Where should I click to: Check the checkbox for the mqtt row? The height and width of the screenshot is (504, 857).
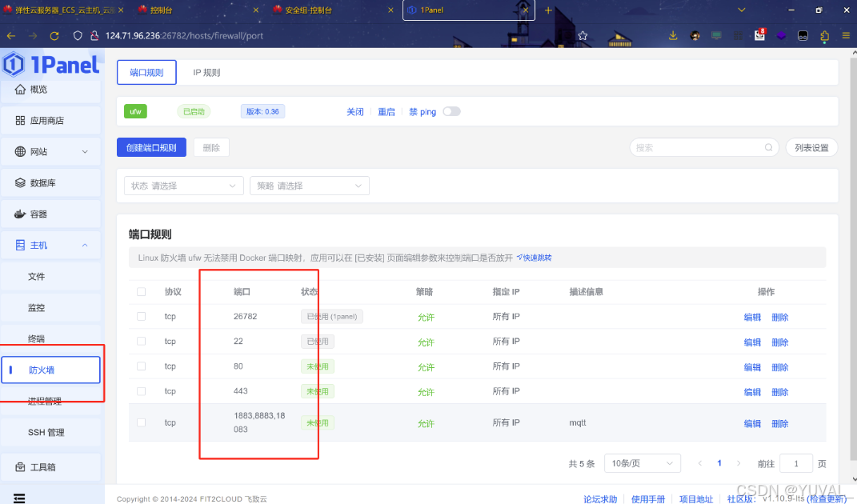coord(141,422)
